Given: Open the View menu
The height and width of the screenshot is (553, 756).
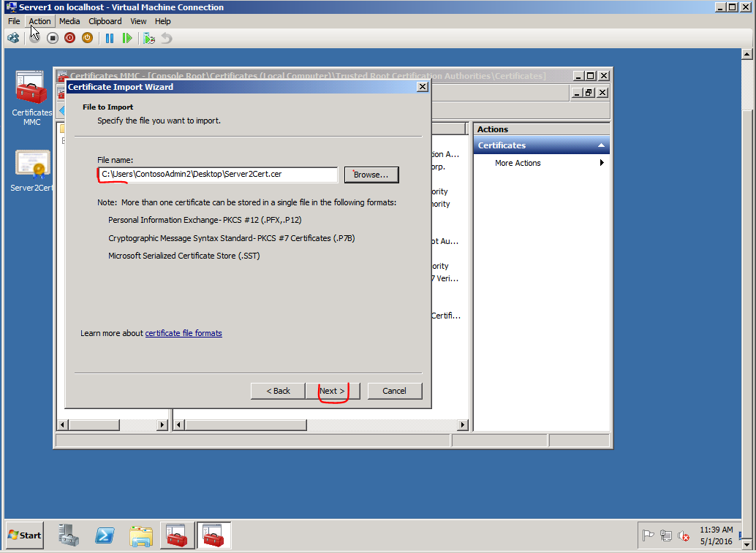Looking at the screenshot, I should 138,21.
